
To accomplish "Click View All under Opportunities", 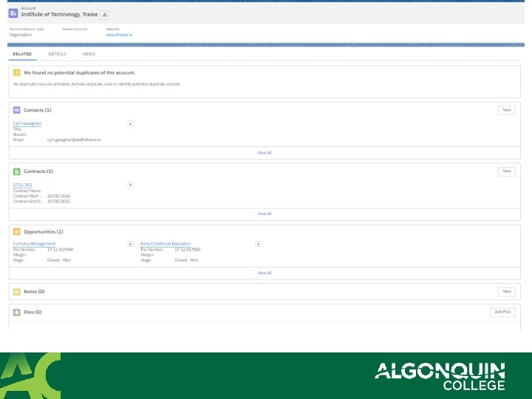I will coord(265,273).
